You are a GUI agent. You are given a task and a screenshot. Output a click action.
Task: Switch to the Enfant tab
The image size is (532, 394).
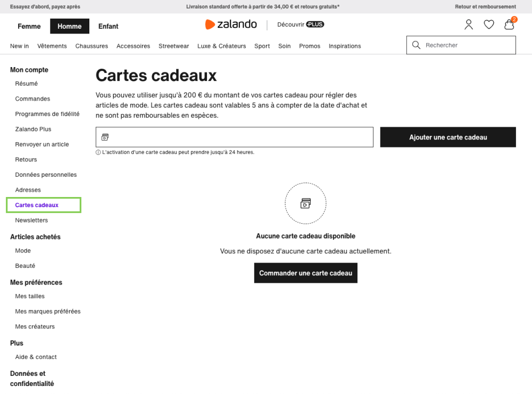point(108,26)
